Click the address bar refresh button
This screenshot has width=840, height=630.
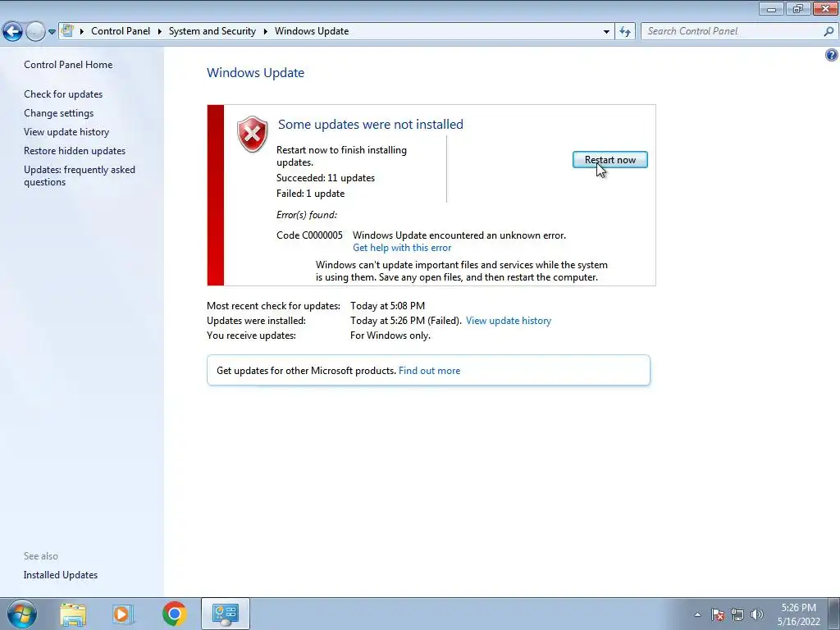pos(624,32)
